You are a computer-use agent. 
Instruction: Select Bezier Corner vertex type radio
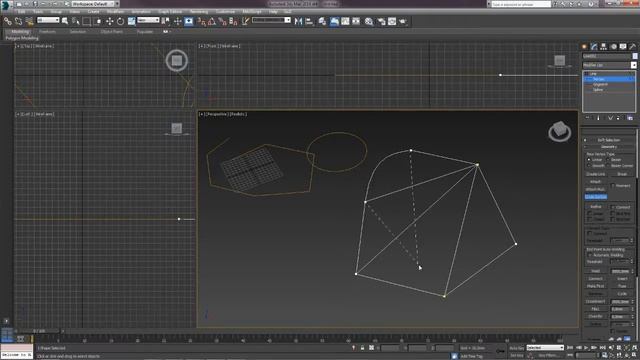pos(608,166)
